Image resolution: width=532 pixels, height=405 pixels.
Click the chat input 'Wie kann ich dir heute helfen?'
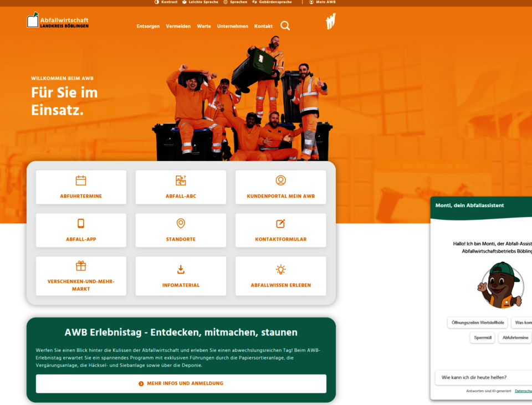(x=483, y=377)
